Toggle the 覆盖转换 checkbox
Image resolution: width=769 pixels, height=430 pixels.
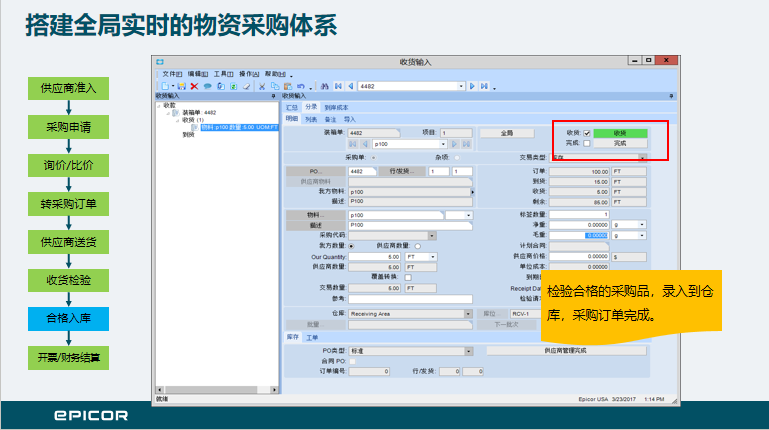pos(408,278)
